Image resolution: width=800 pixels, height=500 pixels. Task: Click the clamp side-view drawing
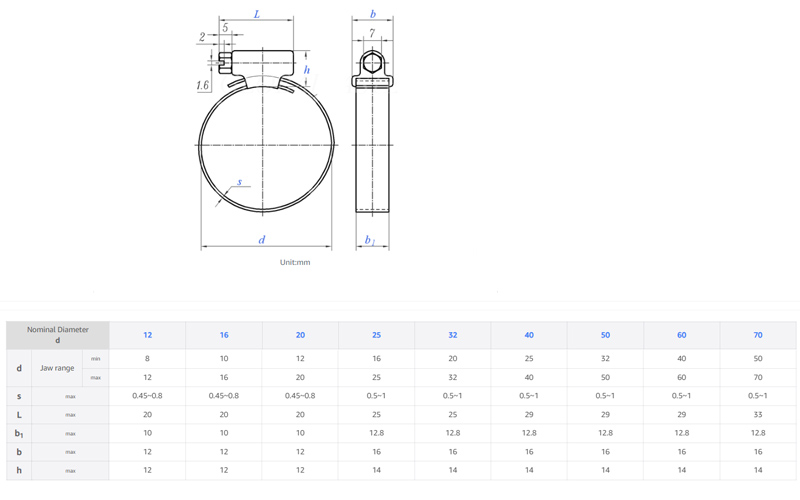372,140
